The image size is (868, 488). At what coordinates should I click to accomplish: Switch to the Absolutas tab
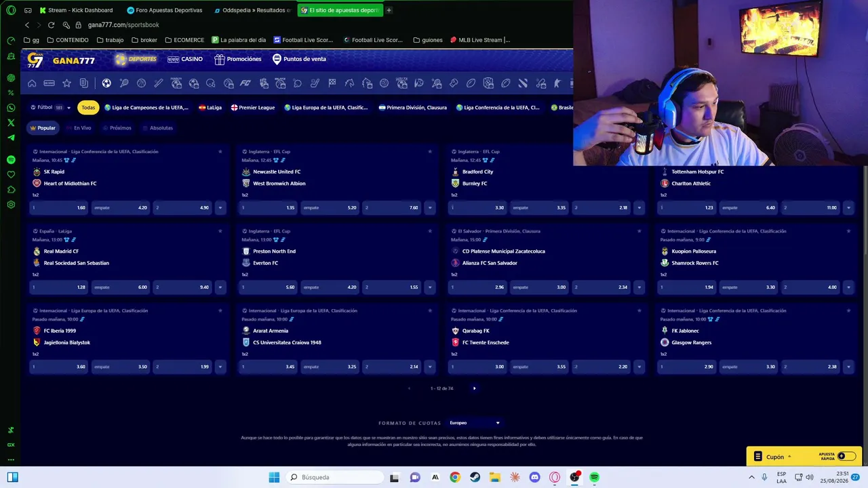click(x=158, y=128)
